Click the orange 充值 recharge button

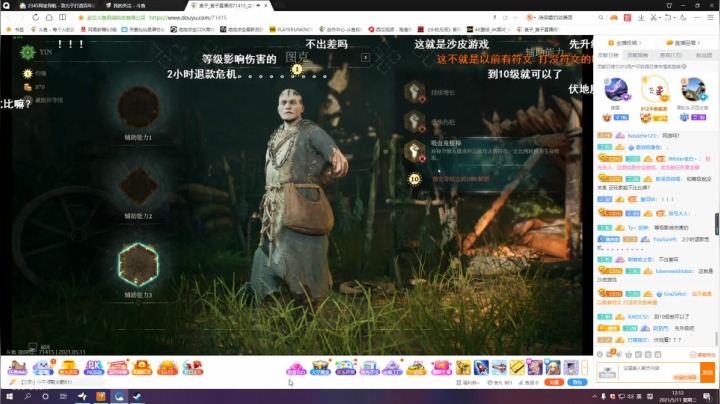coord(554,382)
